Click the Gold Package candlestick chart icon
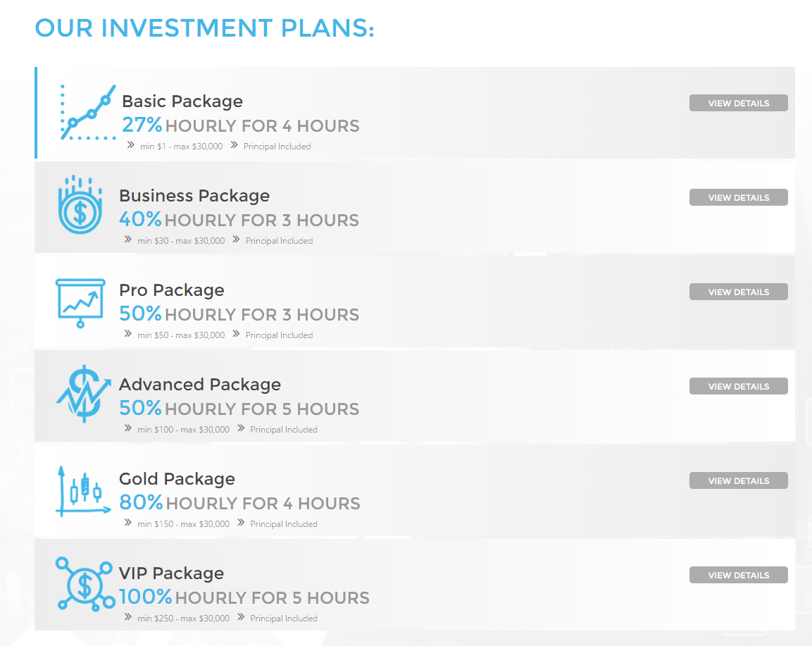The image size is (812, 646). point(83,491)
